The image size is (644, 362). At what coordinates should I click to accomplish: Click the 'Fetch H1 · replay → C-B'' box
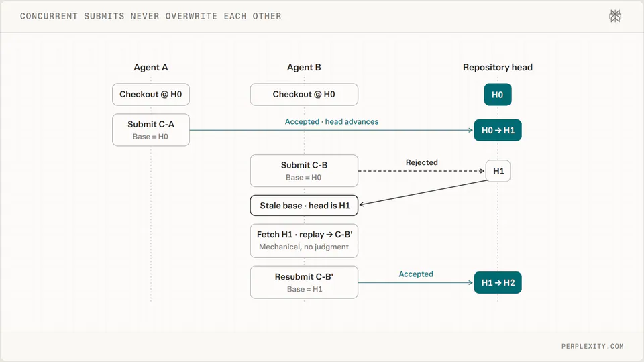[304, 241]
